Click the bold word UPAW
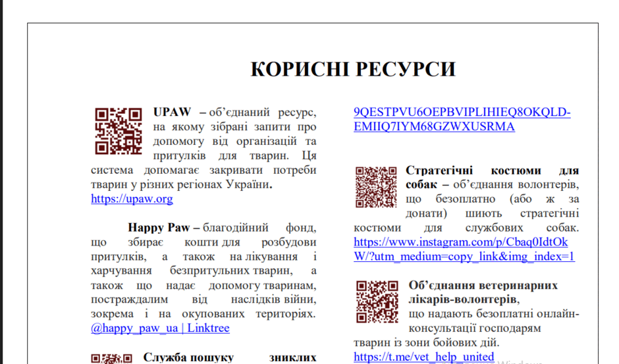The height and width of the screenshot is (364, 619). [172, 112]
